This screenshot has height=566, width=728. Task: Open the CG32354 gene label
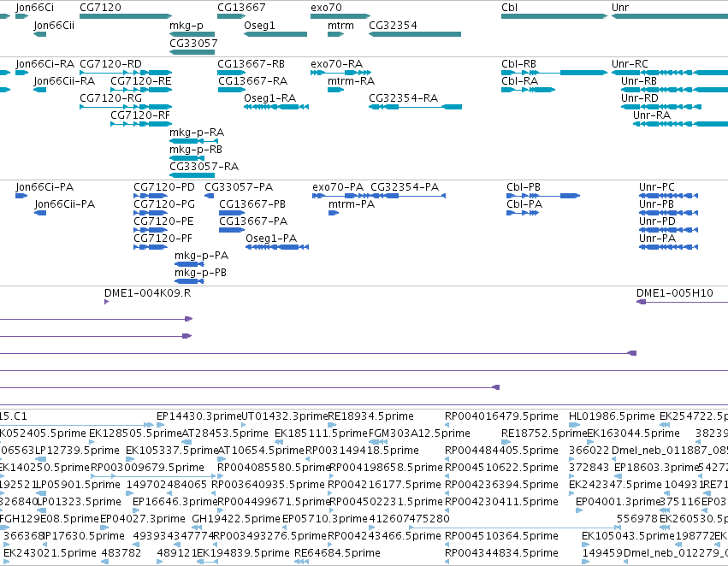click(x=393, y=26)
